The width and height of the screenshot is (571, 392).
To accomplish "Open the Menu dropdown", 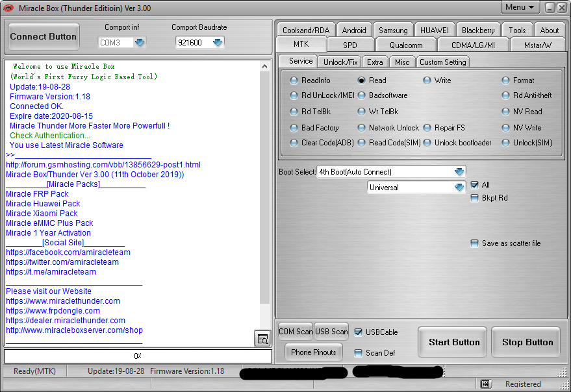I will (520, 7).
